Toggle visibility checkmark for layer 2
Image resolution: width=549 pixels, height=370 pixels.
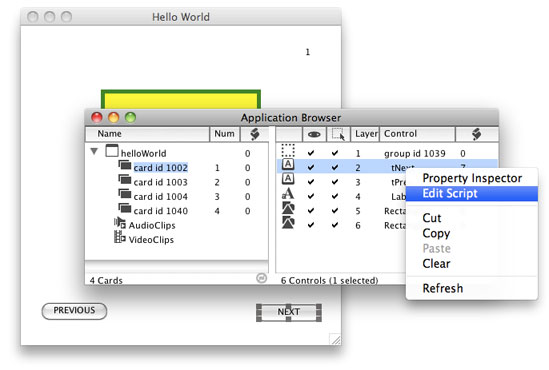(x=311, y=168)
